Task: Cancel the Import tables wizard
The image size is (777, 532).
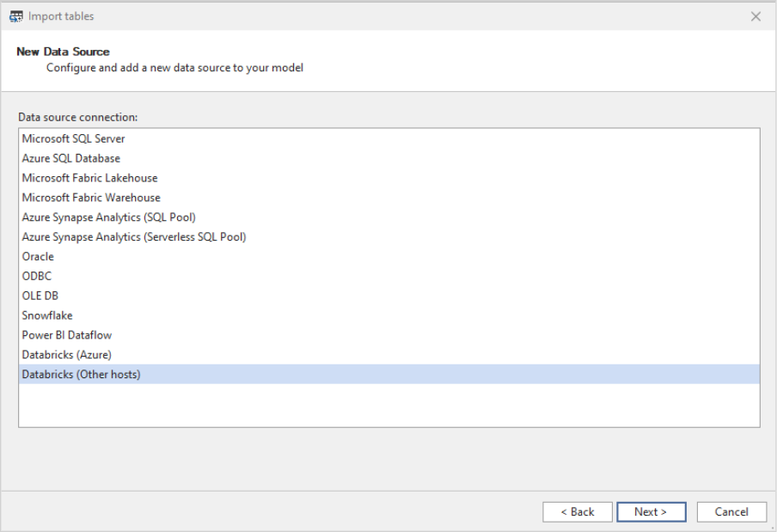Action: tap(731, 511)
